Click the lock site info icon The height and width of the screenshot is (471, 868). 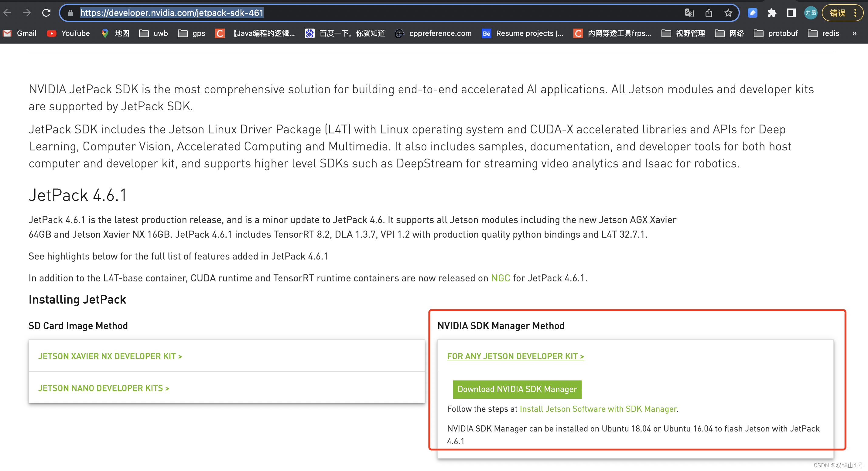[70, 13]
